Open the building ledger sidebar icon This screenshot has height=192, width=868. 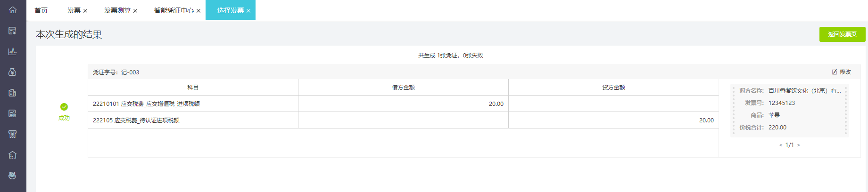(13, 93)
